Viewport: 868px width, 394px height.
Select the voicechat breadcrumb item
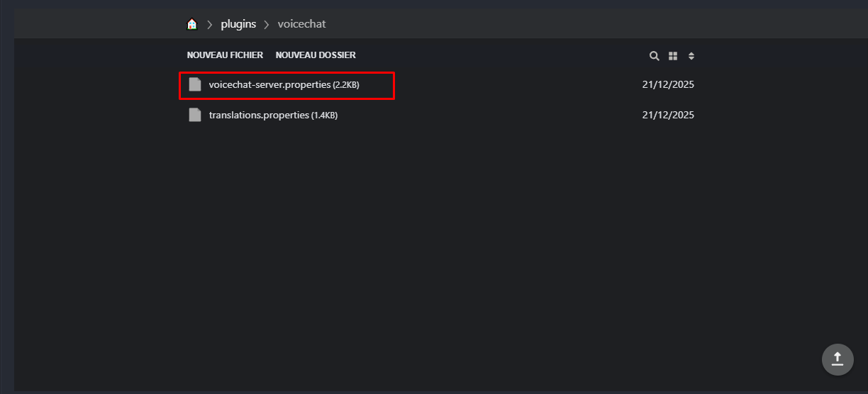[x=301, y=24]
